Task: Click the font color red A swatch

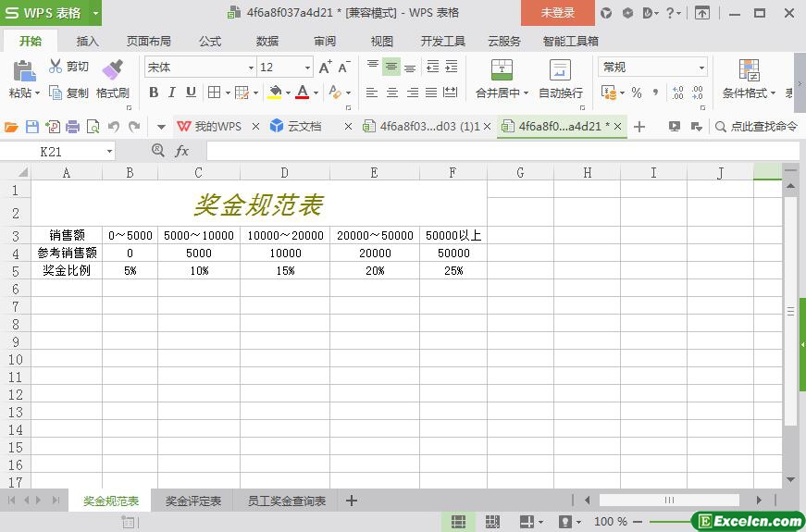Action: (302, 93)
